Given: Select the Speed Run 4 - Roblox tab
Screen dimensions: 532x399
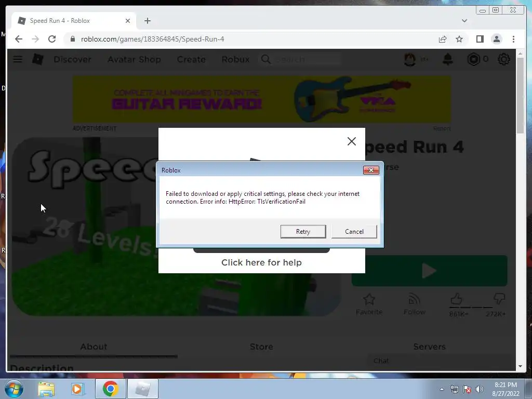Looking at the screenshot, I should coord(74,21).
